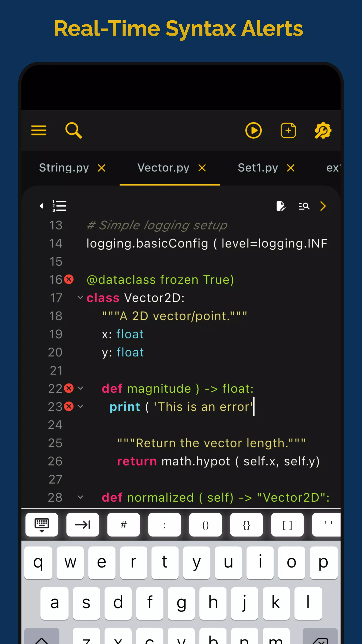
Task: Close the Vector.py tab
Action: tap(202, 168)
